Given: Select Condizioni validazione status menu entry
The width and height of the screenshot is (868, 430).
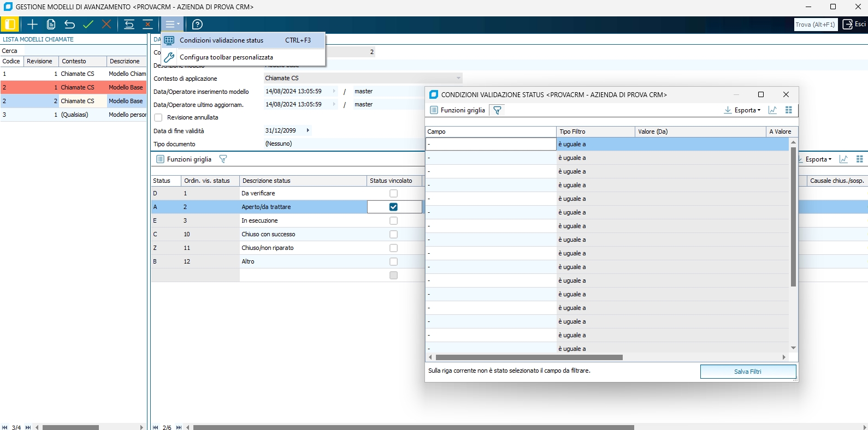Looking at the screenshot, I should (221, 40).
